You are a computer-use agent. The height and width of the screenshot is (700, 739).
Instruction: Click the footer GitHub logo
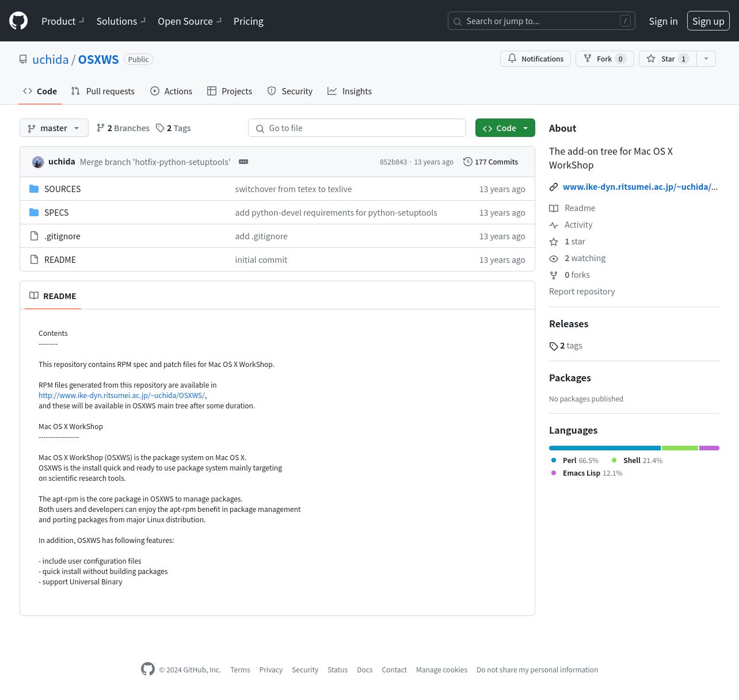coord(148,669)
